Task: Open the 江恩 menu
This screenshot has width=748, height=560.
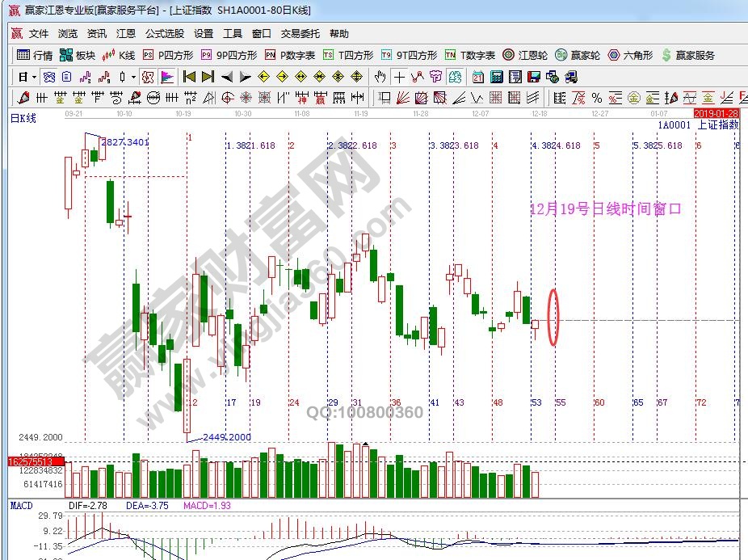Action: pos(125,34)
